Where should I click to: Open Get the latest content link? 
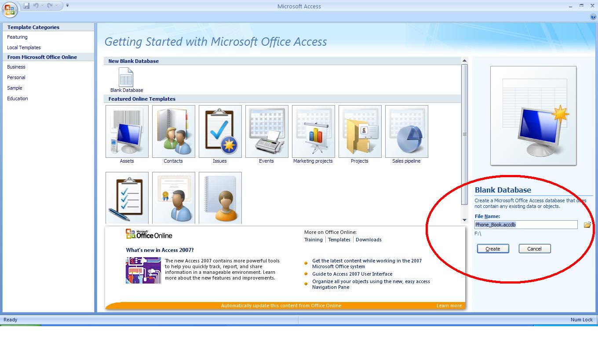pos(367,264)
